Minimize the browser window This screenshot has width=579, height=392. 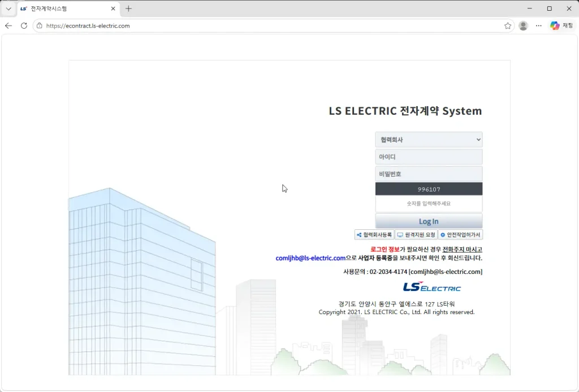click(x=529, y=8)
